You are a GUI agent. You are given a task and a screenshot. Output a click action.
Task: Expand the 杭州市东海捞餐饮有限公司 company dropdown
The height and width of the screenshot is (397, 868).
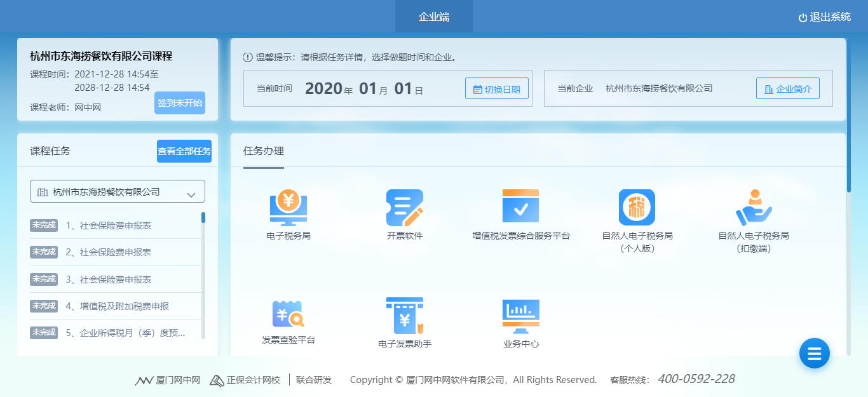(118, 192)
